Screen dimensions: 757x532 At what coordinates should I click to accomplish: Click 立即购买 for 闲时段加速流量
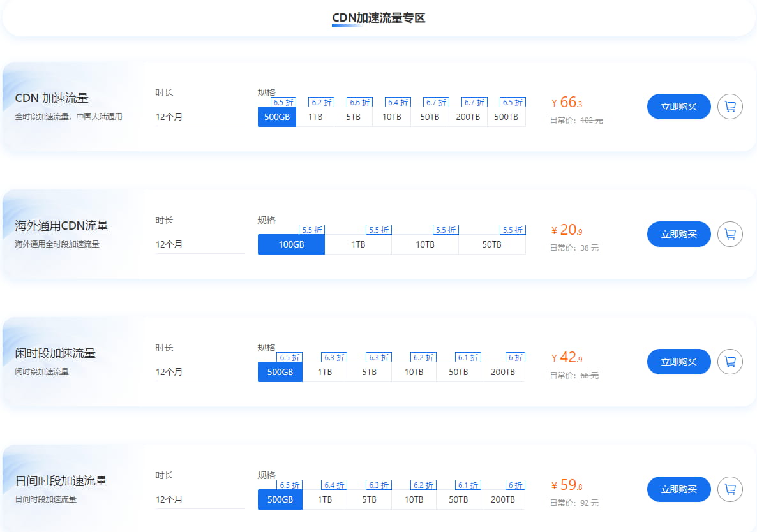[678, 362]
